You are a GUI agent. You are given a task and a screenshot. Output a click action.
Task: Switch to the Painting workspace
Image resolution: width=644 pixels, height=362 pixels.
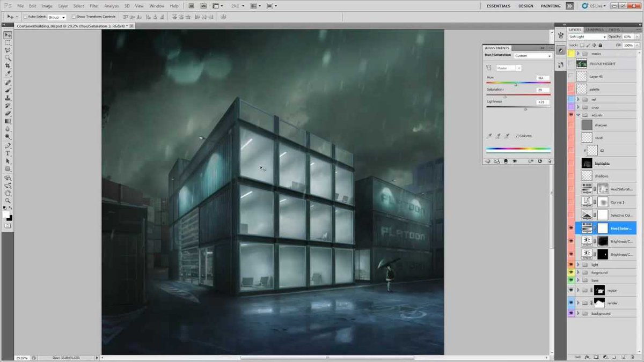coord(551,6)
